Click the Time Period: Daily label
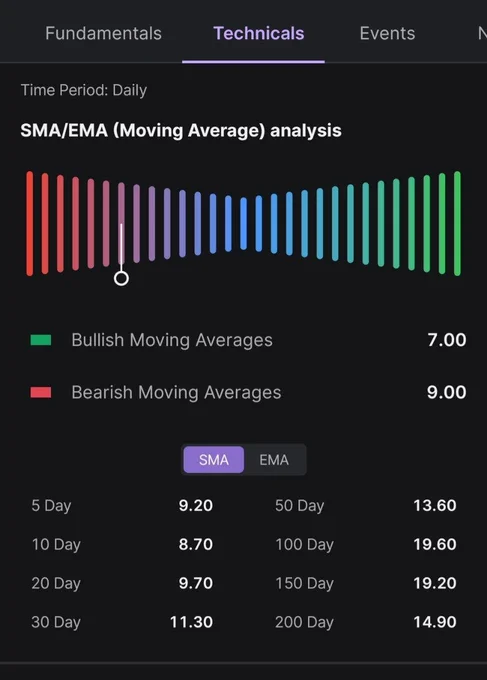Screen dimensions: 487x680 click(x=84, y=90)
